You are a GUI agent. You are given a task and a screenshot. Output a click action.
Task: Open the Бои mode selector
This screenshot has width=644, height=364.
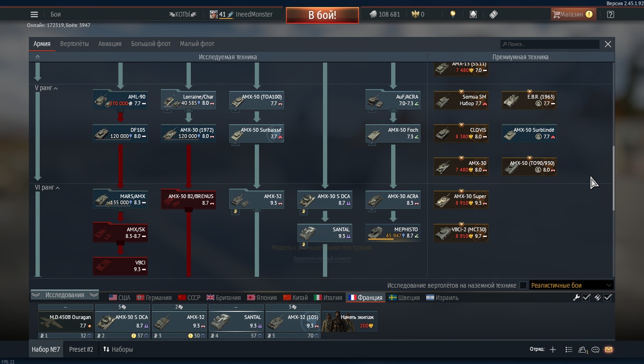[x=56, y=14]
